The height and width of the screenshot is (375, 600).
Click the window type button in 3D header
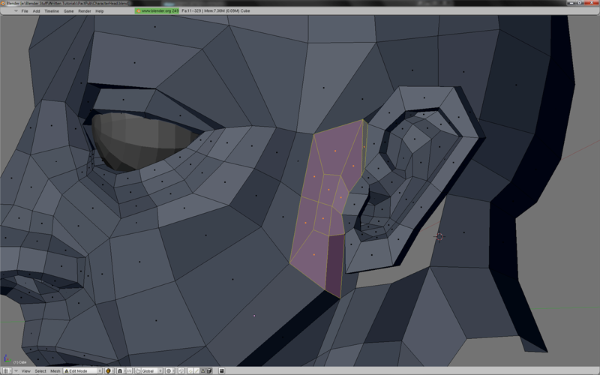tap(6, 371)
